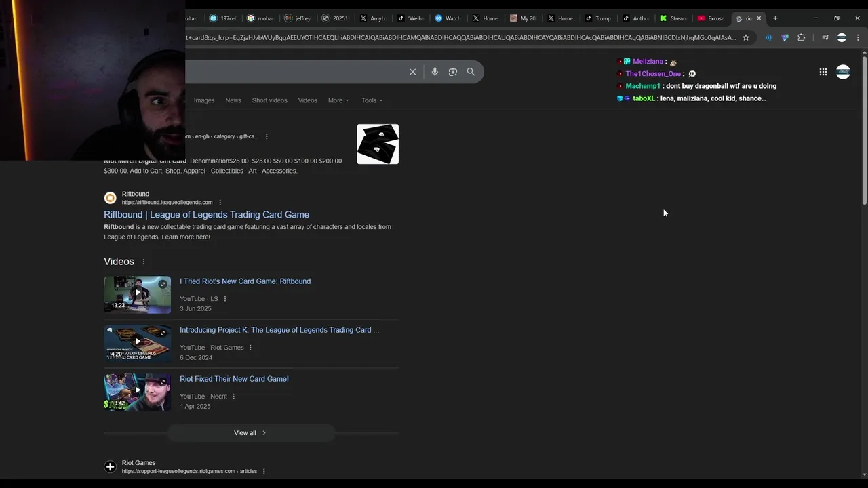The height and width of the screenshot is (488, 868).
Task: Click chat username Machamp1
Action: [x=643, y=86]
